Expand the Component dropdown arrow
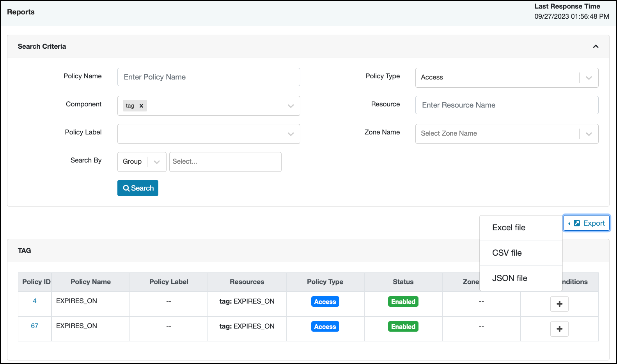The width and height of the screenshot is (617, 364). pos(291,106)
